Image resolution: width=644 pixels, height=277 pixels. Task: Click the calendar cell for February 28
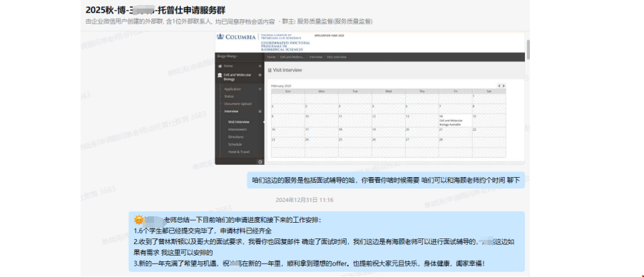[x=456, y=142]
